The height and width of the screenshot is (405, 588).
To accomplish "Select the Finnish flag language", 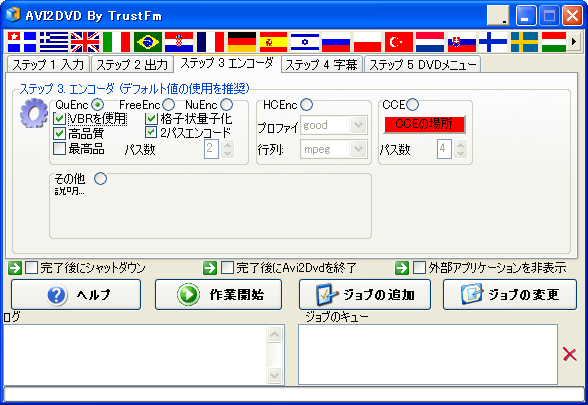I will pos(493,42).
